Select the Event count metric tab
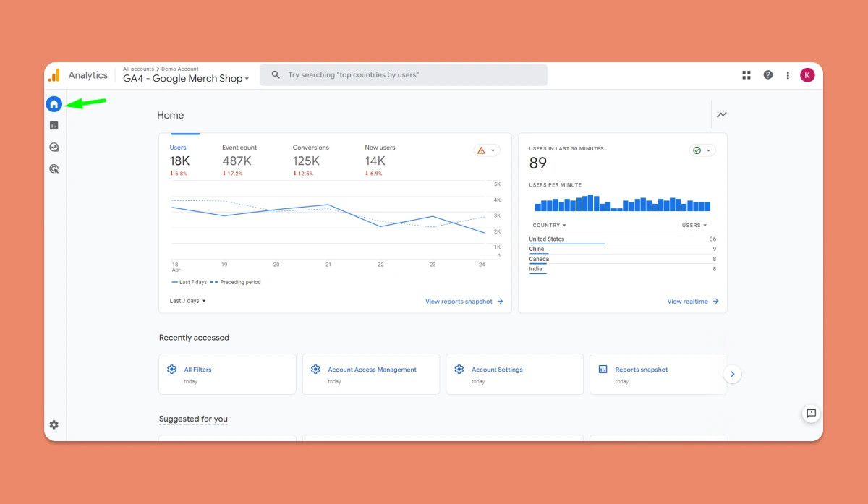 (x=239, y=160)
